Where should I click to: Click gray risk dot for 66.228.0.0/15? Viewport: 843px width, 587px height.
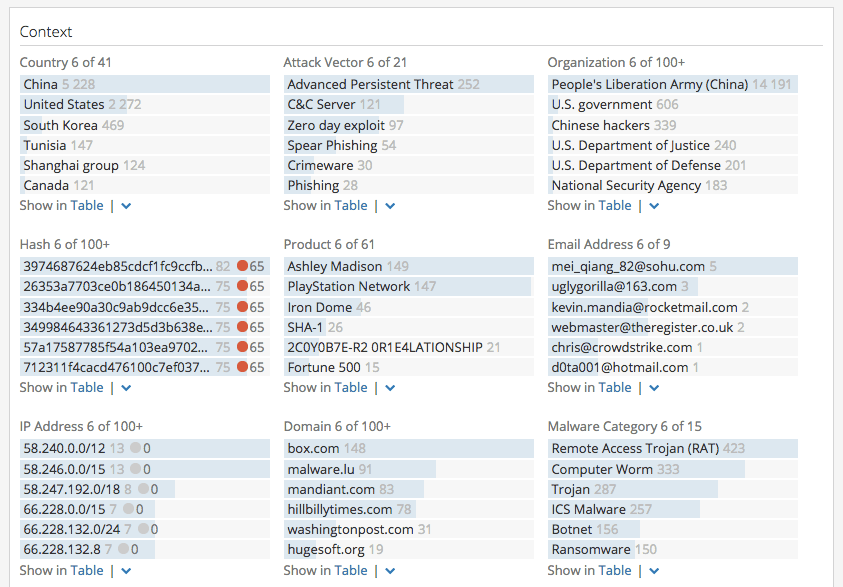pyautogui.click(x=128, y=509)
